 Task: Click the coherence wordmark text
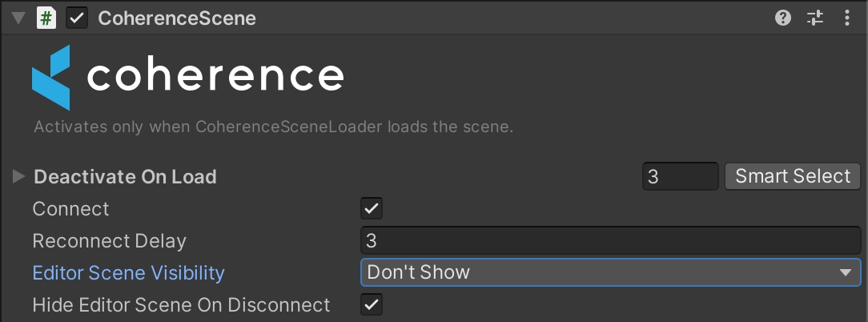pyautogui.click(x=215, y=77)
